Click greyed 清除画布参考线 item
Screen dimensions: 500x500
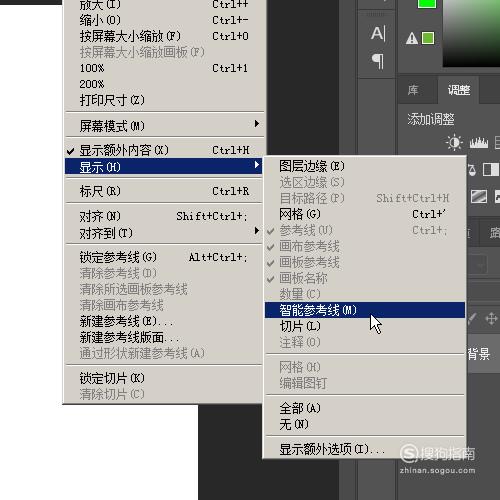pos(165,305)
